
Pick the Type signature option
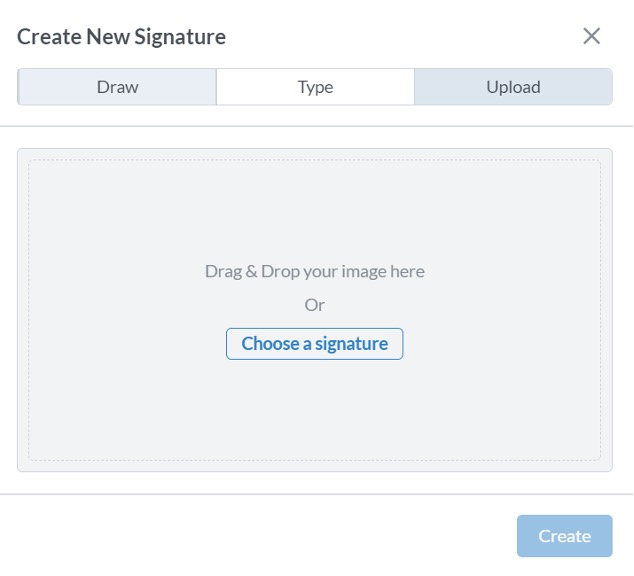click(315, 87)
